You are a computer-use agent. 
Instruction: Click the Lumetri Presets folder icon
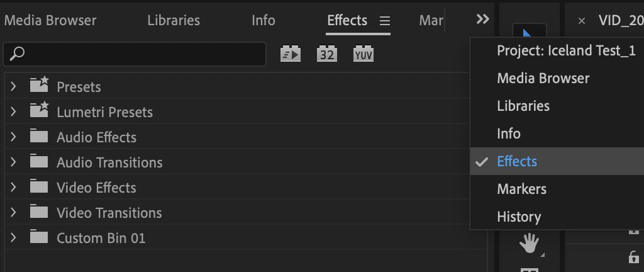click(x=39, y=111)
